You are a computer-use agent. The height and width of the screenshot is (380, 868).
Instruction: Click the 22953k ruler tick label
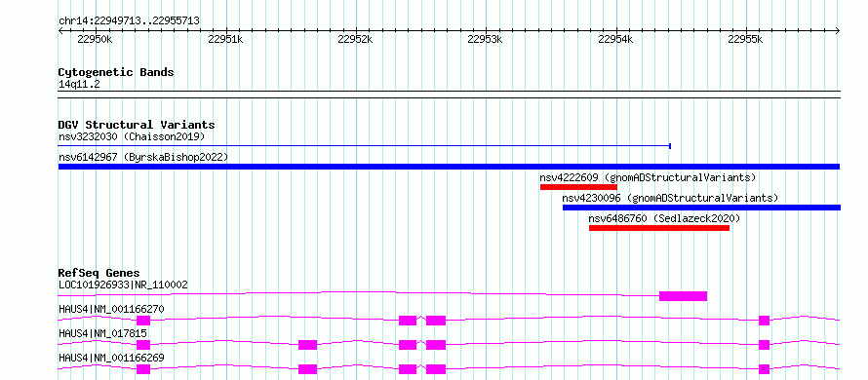pos(486,39)
